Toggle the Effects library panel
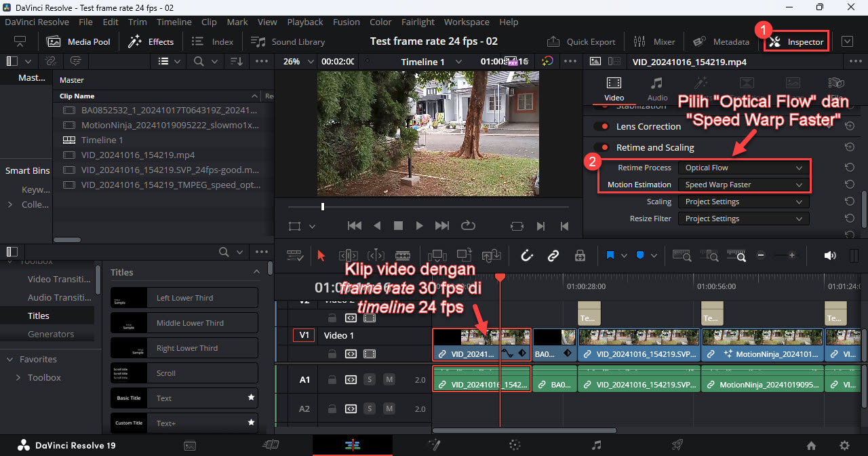868x456 pixels. click(x=151, y=41)
